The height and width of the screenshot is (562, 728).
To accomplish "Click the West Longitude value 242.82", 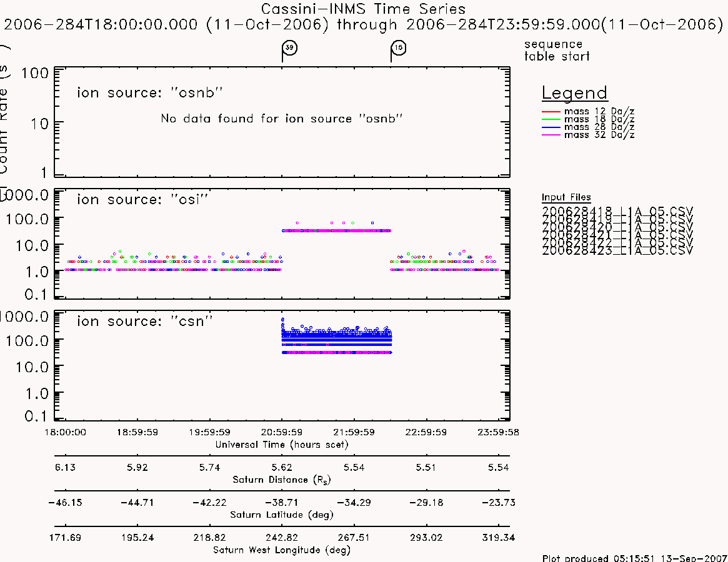I will 282,538.
